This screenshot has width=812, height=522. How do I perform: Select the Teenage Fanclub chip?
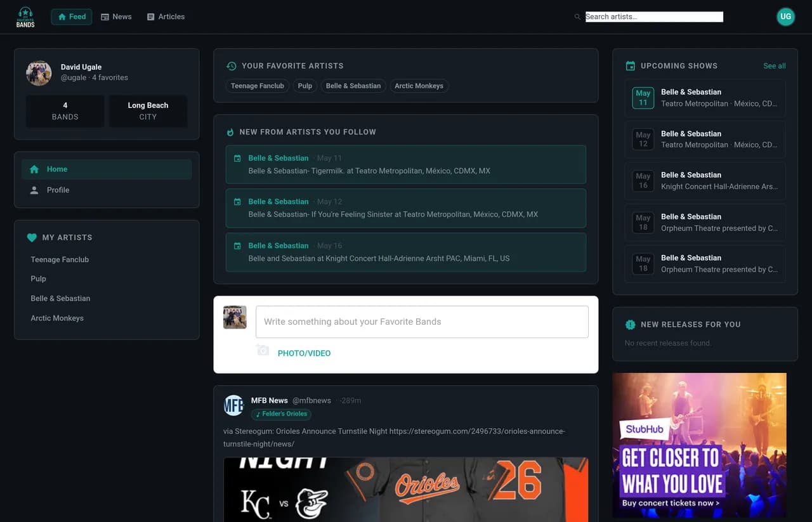(x=258, y=86)
